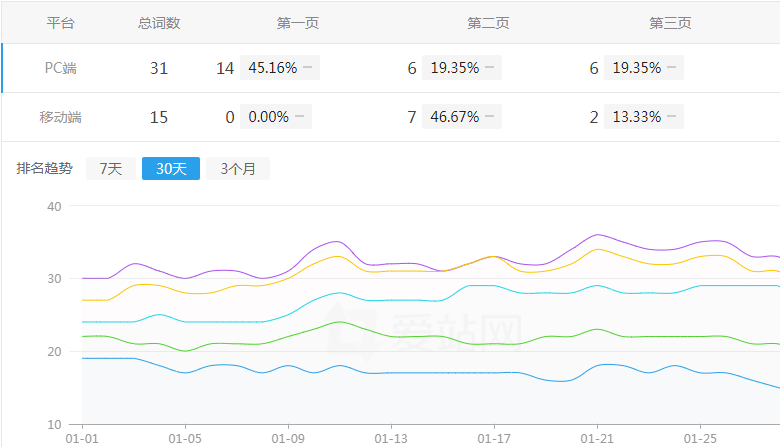
Task: Click the dash icon beside 0.00%
Action: coord(300,117)
